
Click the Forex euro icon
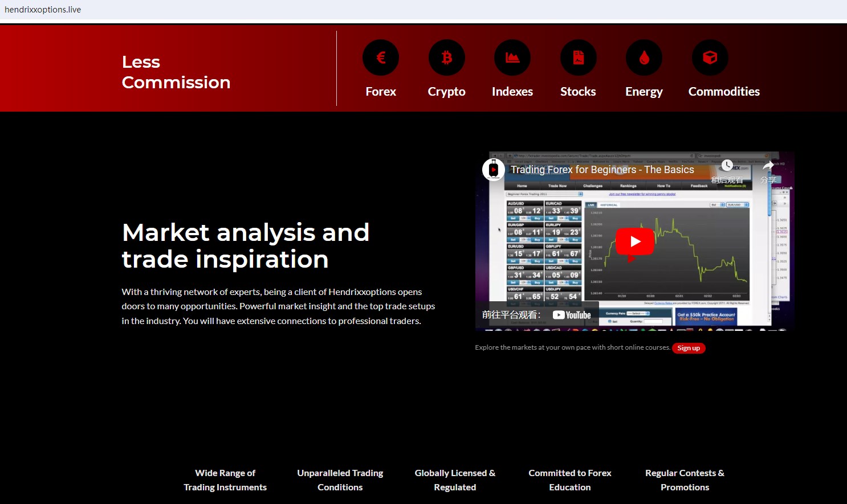point(381,58)
